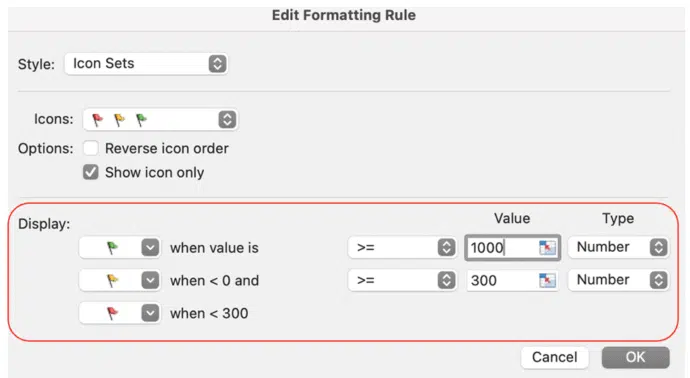690x378 pixels.
Task: Expand the yellow flag icon chevron dropdown
Action: click(150, 280)
